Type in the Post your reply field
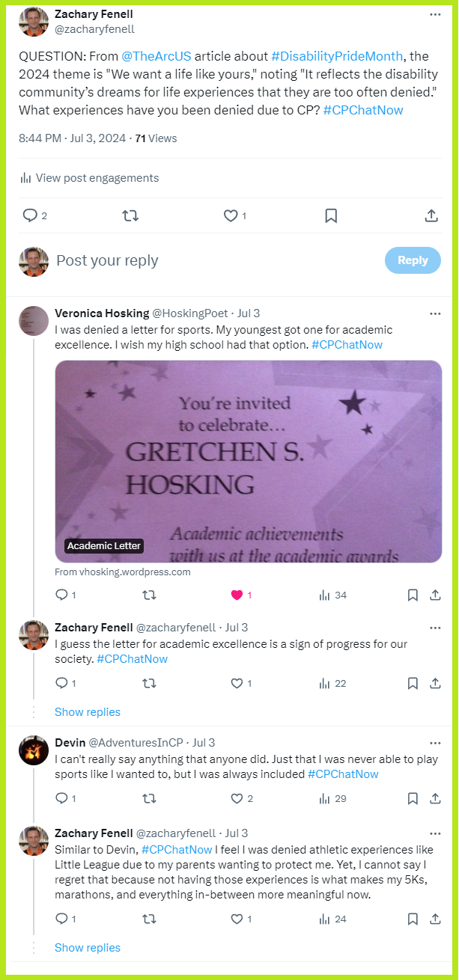The height and width of the screenshot is (980, 459). tap(210, 260)
